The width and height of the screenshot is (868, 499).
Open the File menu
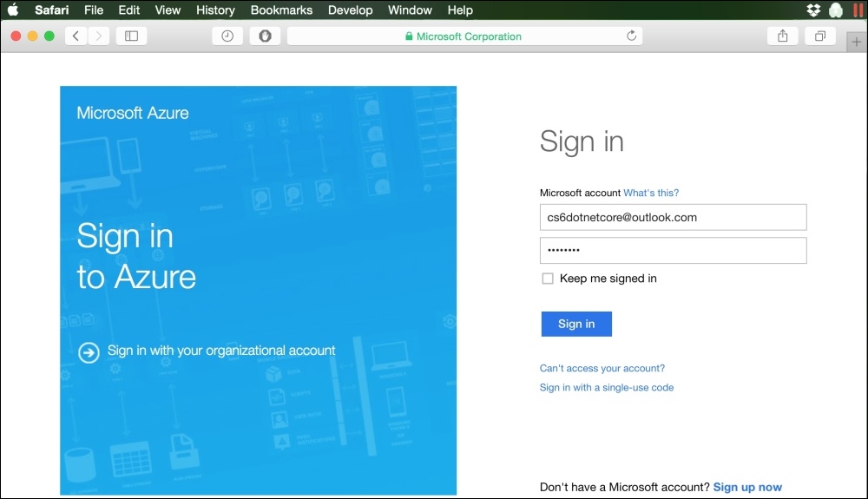pos(94,10)
